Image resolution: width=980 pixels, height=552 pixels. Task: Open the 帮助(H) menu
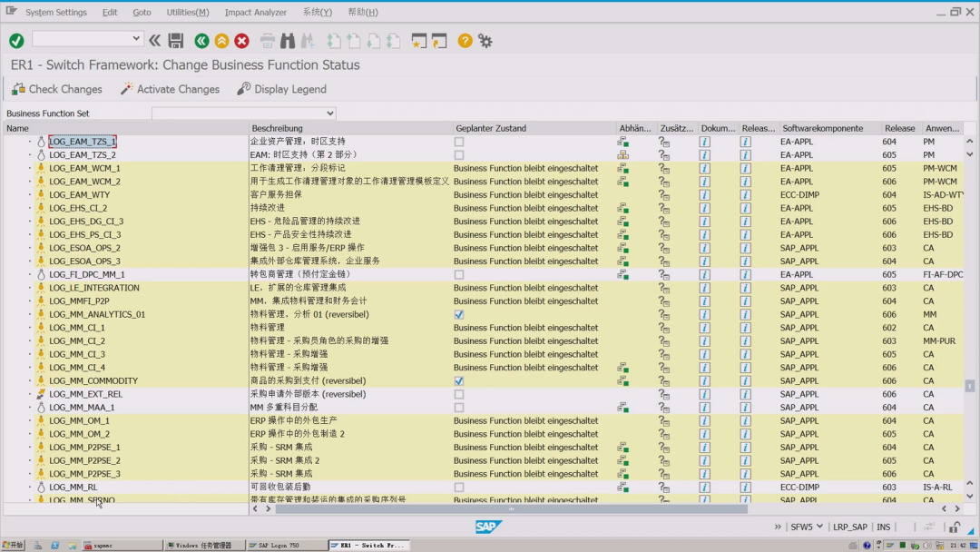coord(362,12)
